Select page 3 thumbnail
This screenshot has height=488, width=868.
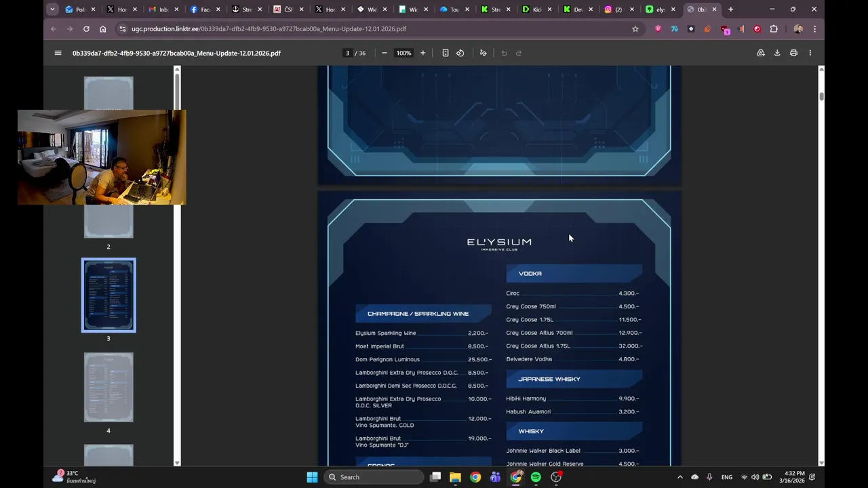(108, 295)
